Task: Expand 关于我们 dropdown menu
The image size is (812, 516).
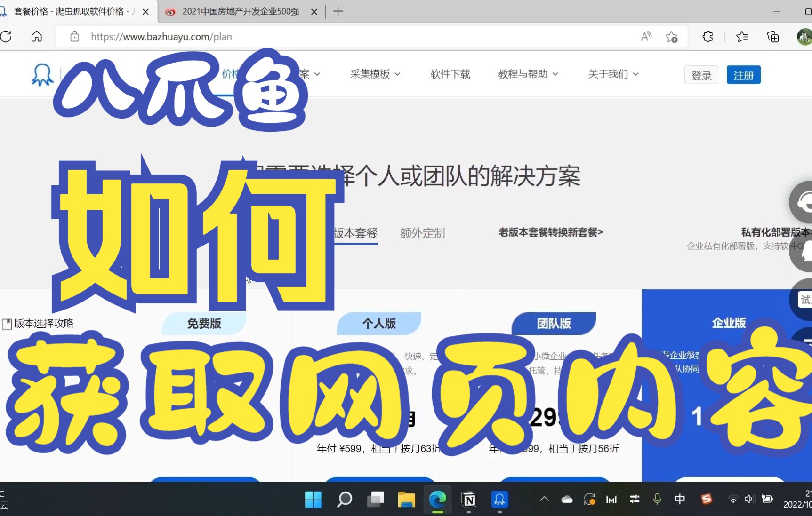Action: coord(613,74)
